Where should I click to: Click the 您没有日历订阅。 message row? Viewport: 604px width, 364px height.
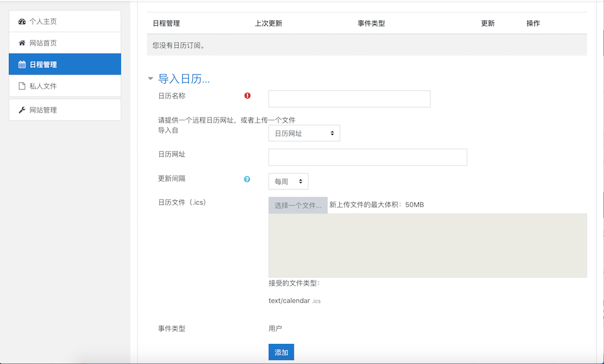pyautogui.click(x=367, y=45)
